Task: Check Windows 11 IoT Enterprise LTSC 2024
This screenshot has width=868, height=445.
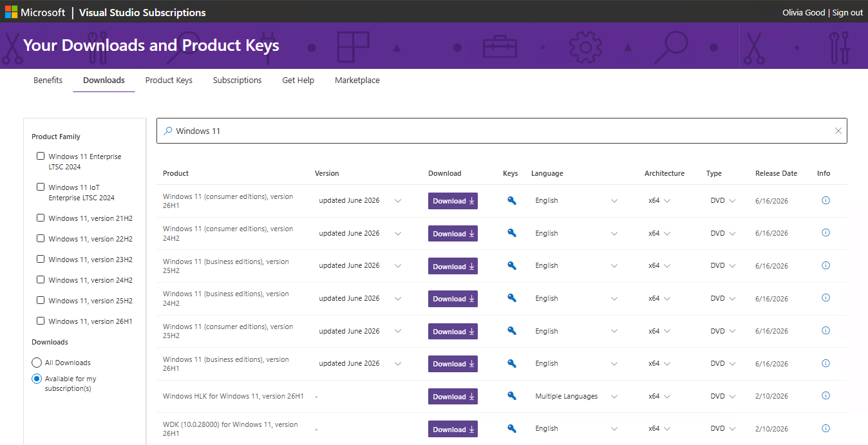Action: pos(41,187)
